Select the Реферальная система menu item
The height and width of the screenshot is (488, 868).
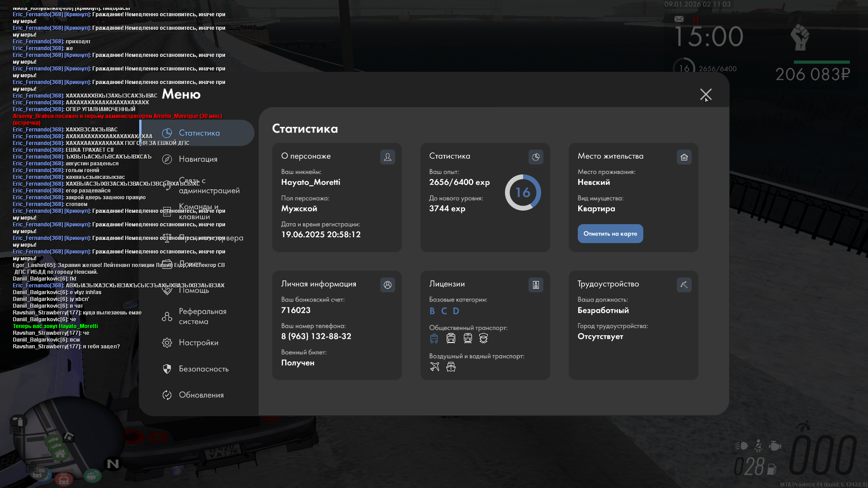click(x=202, y=316)
